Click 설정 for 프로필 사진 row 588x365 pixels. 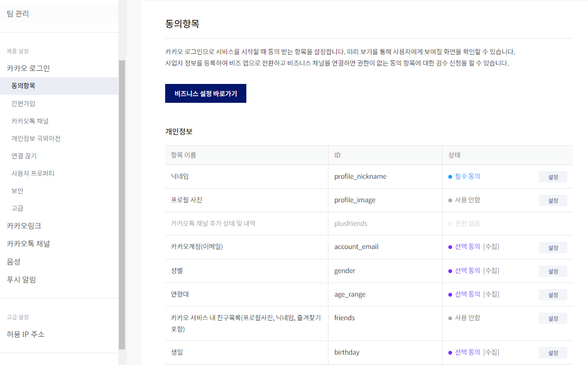tap(553, 200)
